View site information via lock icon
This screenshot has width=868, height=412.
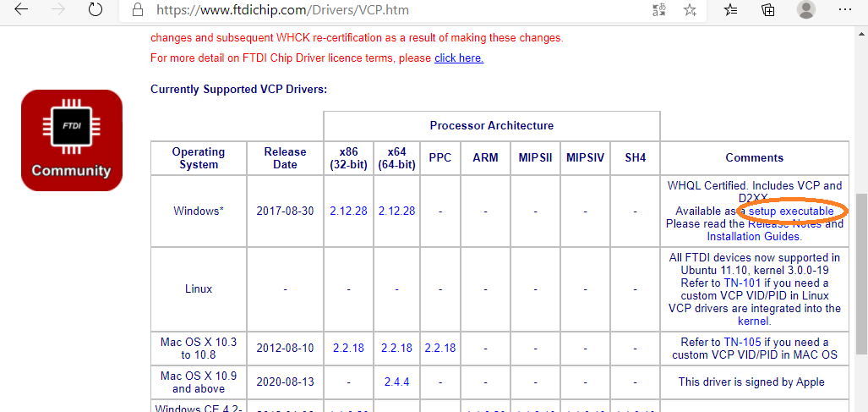coord(137,10)
